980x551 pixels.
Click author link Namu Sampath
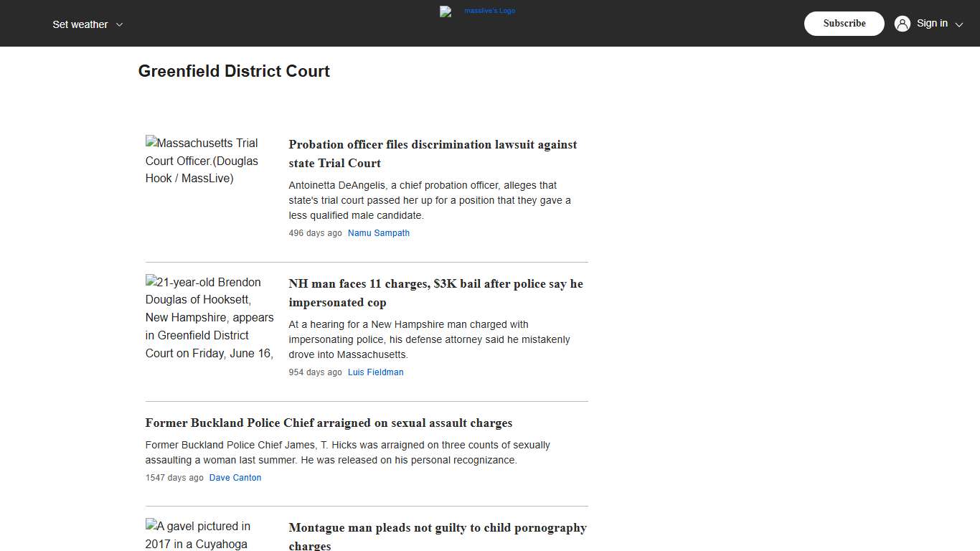pyautogui.click(x=379, y=232)
